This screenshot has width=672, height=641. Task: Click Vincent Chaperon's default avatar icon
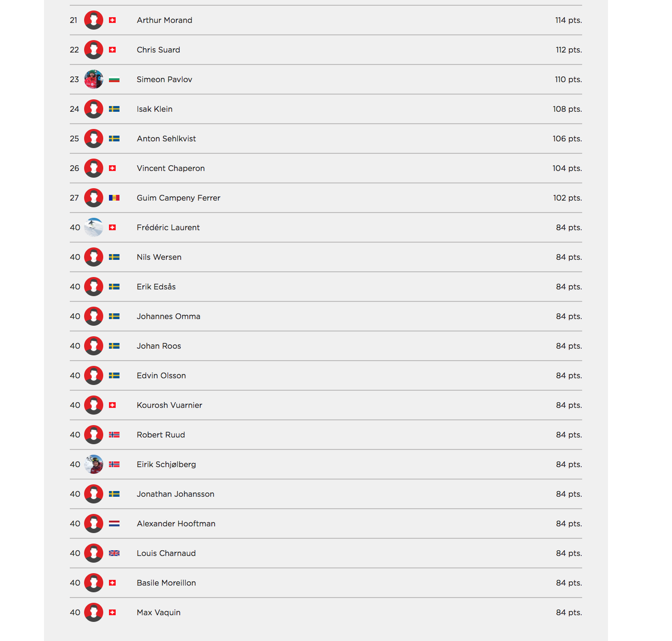94,168
